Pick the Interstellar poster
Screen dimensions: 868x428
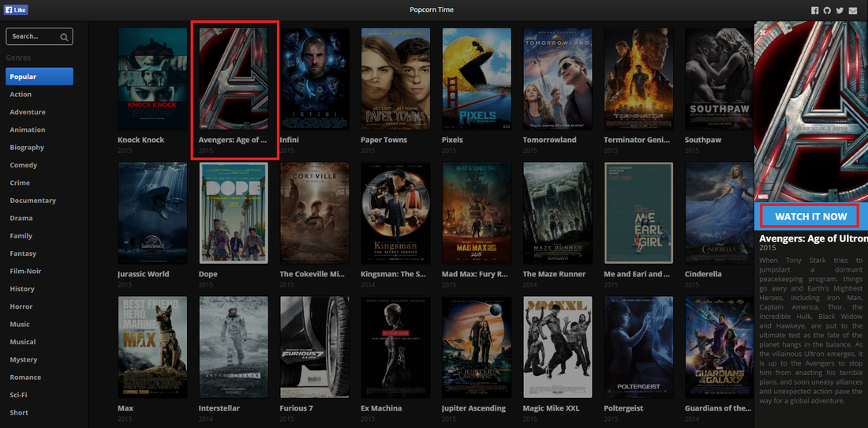click(x=233, y=347)
